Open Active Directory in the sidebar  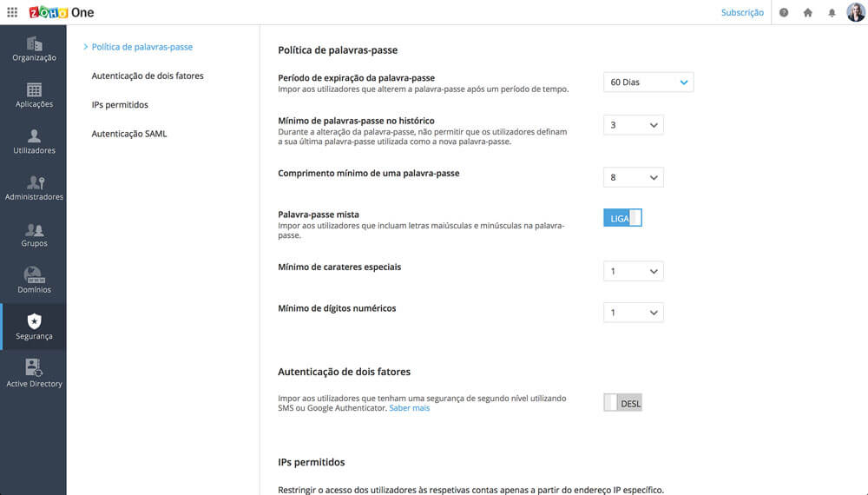coord(34,373)
